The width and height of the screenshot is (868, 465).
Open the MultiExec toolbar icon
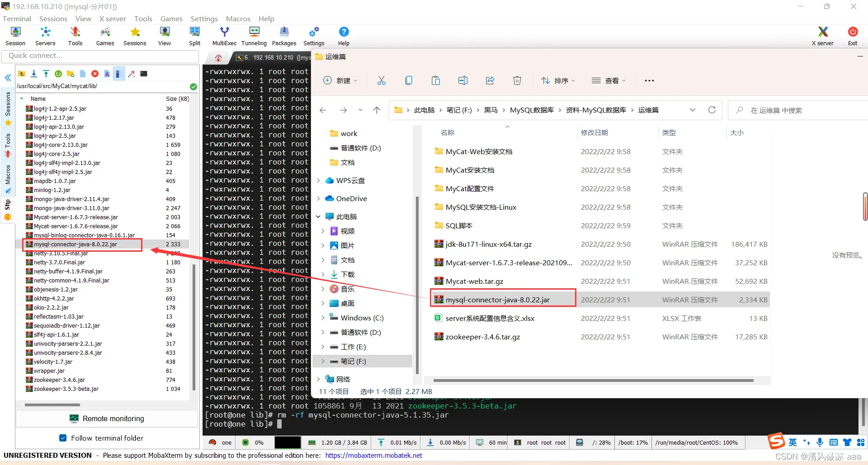224,36
